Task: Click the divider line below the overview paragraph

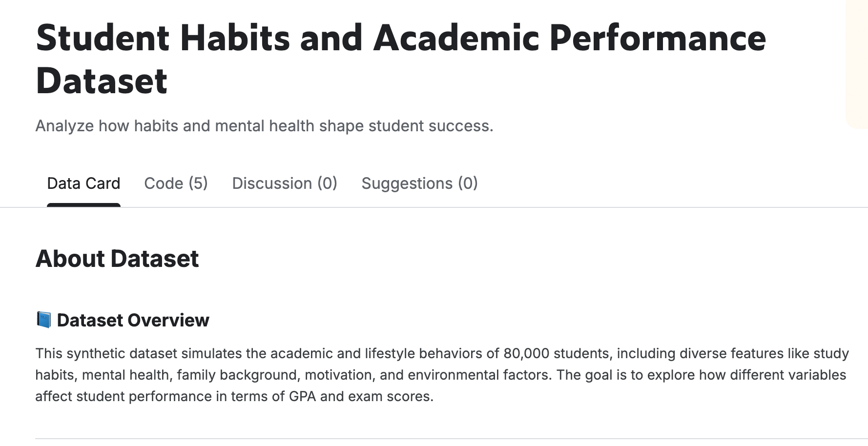Action: [439, 438]
